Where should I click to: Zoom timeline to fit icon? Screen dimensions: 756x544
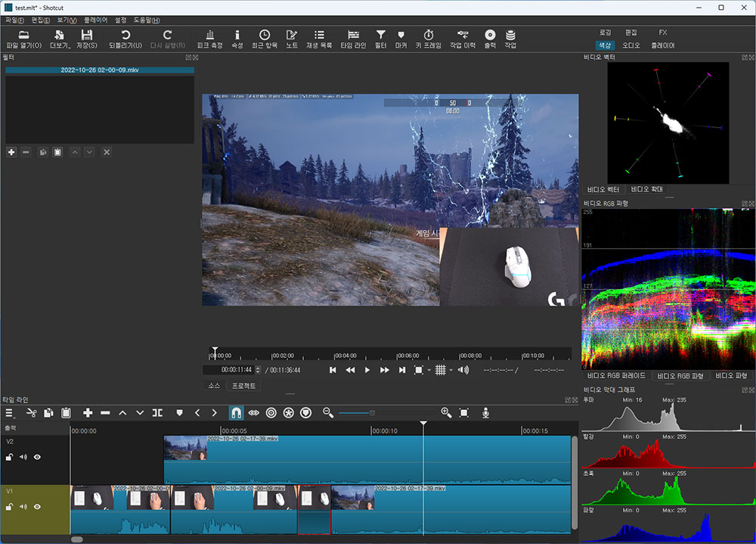464,412
